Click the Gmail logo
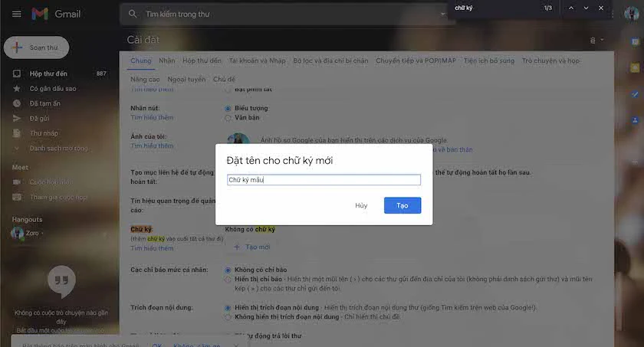 pos(56,14)
